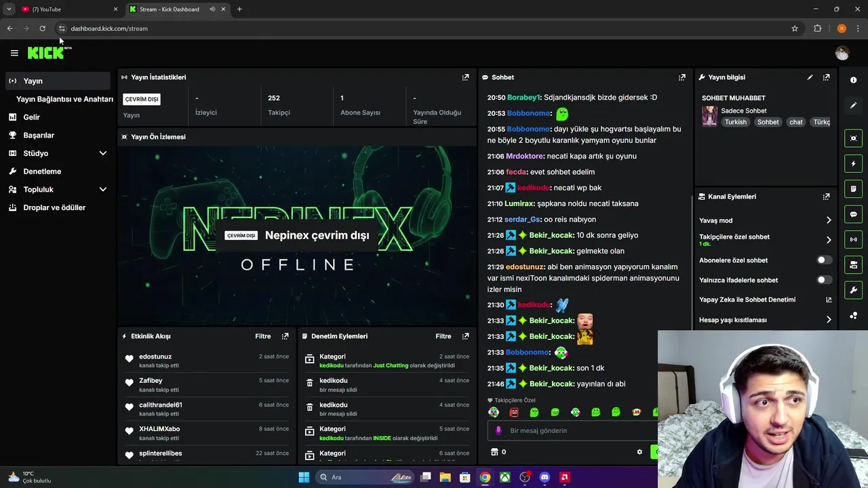
Task: Open Bekir_kocak's profile from '10 dk sonra geliyo'
Action: [551, 235]
